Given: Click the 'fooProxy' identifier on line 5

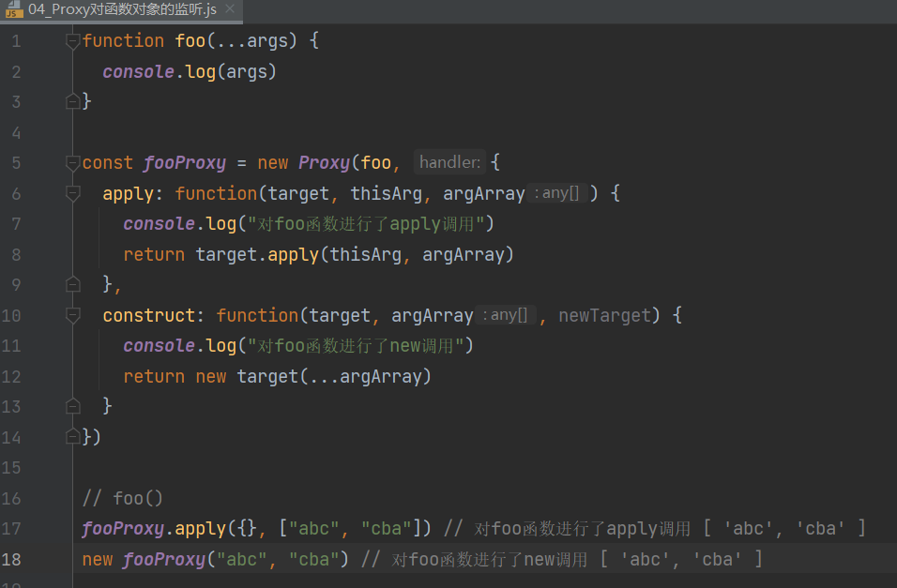Looking at the screenshot, I should coord(184,163).
